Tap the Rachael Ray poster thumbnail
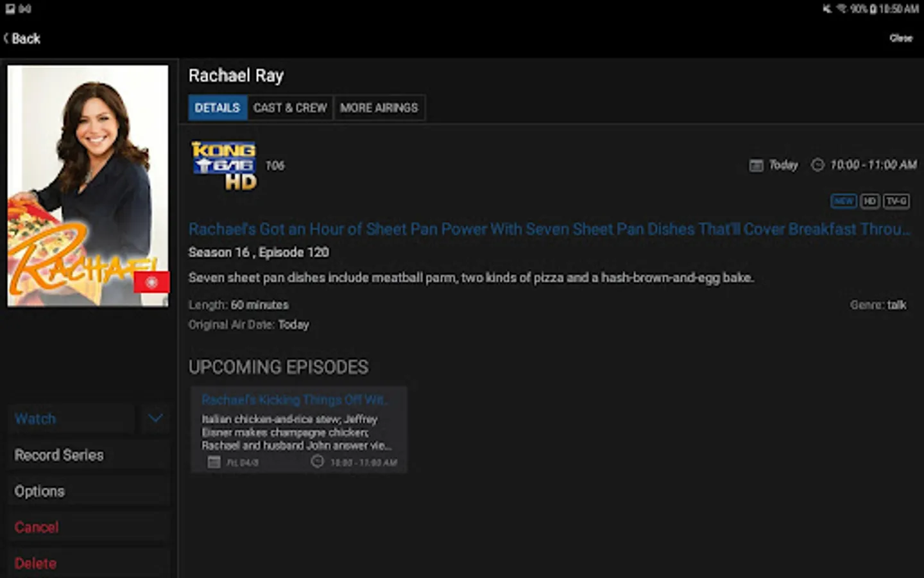Viewport: 924px width, 578px height. coord(88,186)
